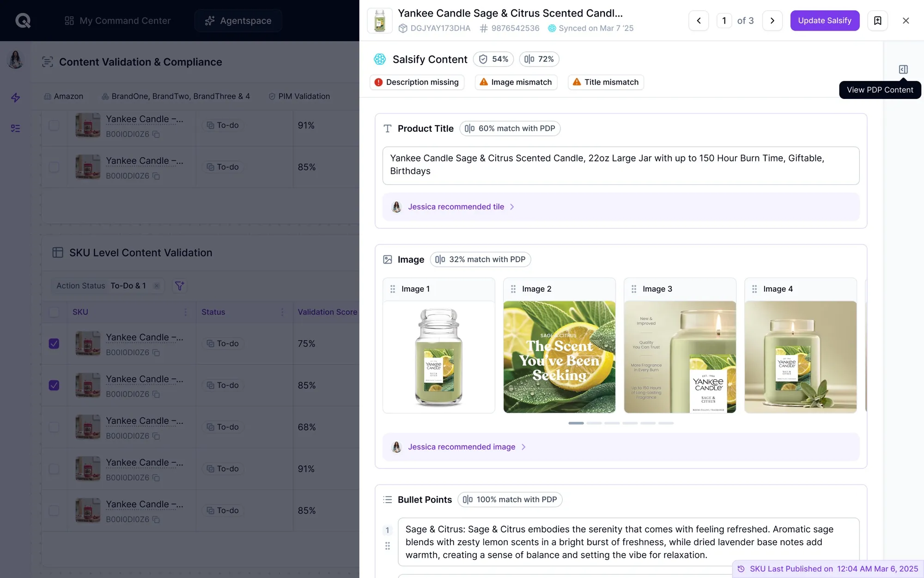Open Image 2 scent banner thumbnail

pos(559,357)
